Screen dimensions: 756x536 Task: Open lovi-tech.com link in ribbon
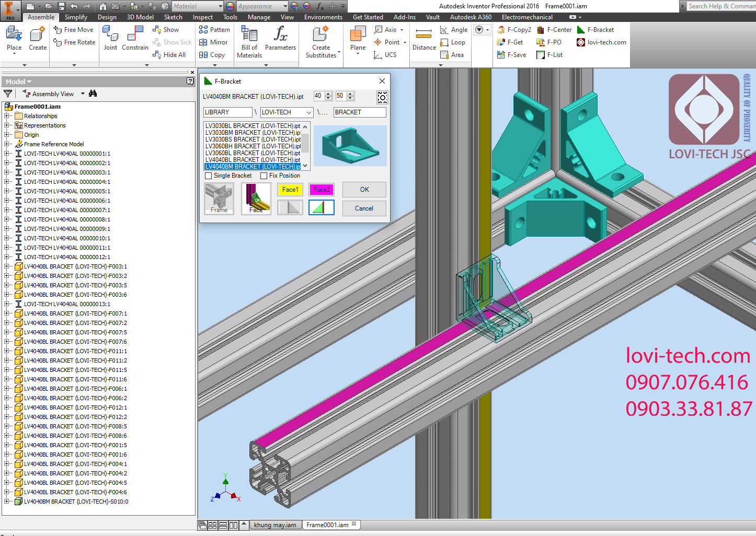tap(601, 42)
